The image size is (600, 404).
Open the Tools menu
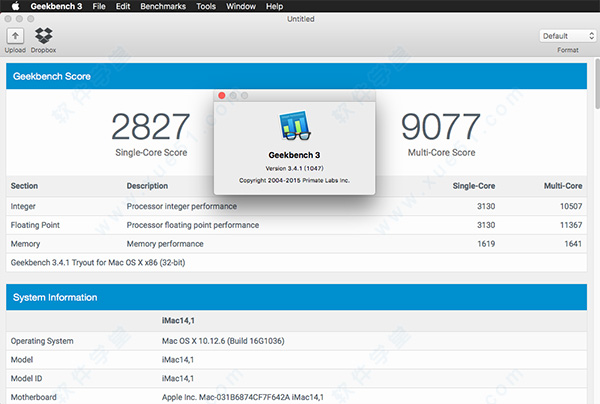point(206,6)
